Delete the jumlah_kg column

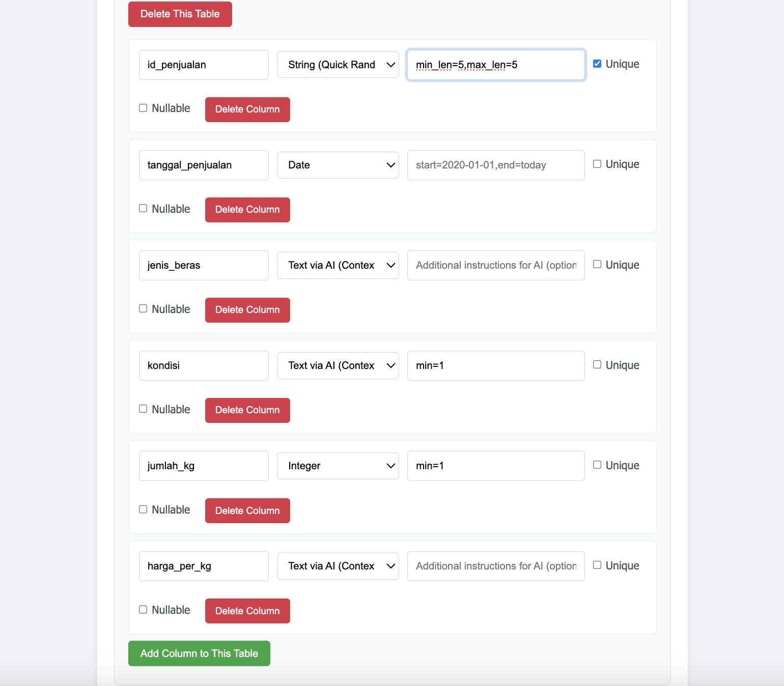(x=247, y=510)
